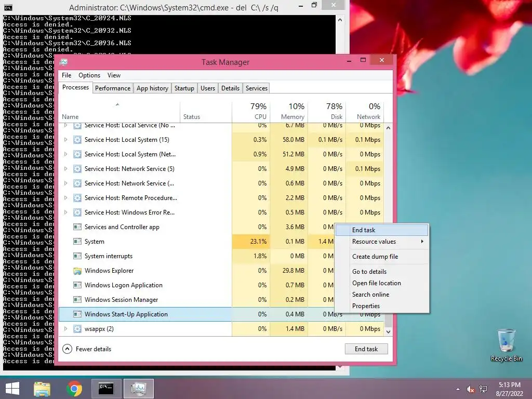Click the wsappx gear icon
The width and height of the screenshot is (532, 399).
coord(77,329)
